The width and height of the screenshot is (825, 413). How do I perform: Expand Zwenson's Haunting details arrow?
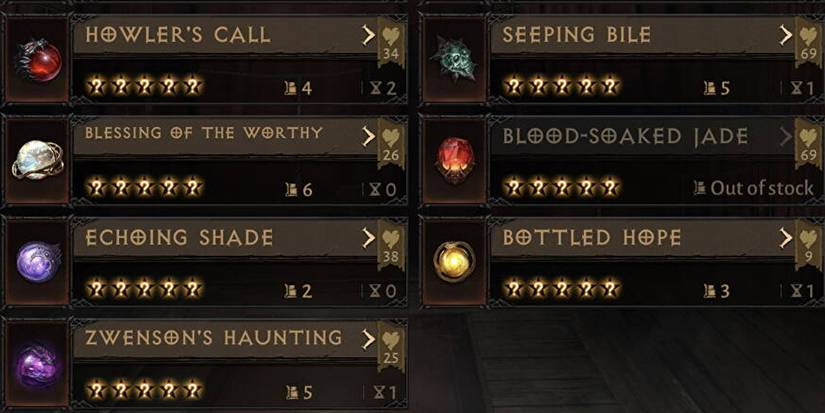(368, 339)
